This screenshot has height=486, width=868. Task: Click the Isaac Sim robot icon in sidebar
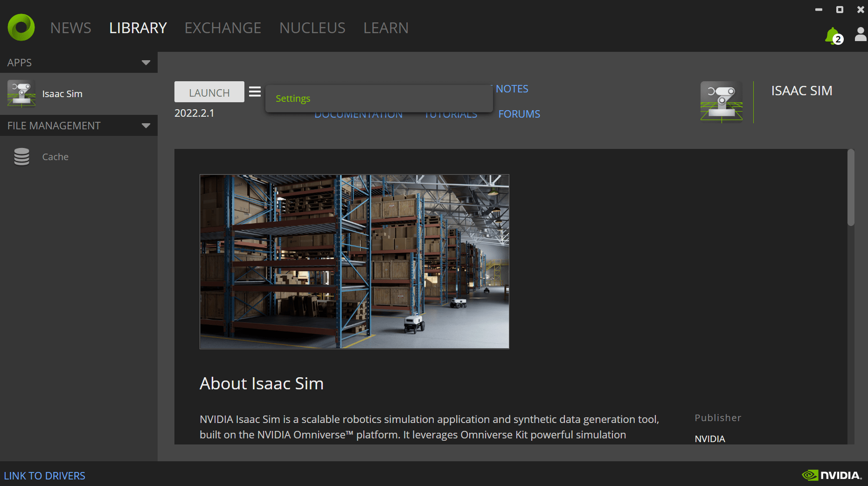(21, 94)
